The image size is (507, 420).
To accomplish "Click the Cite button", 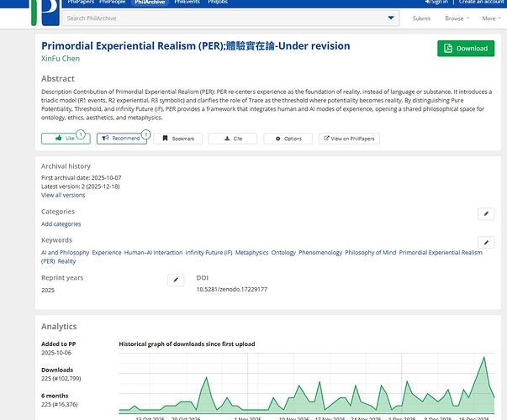I will [233, 138].
